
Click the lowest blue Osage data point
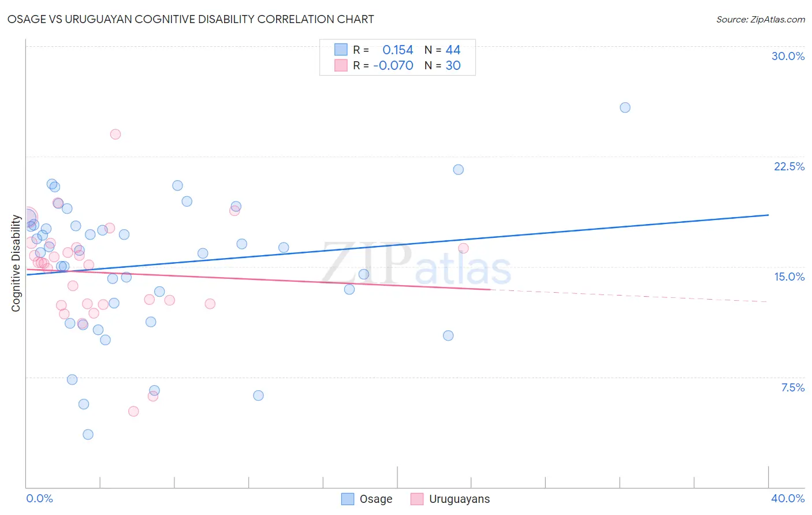[88, 434]
